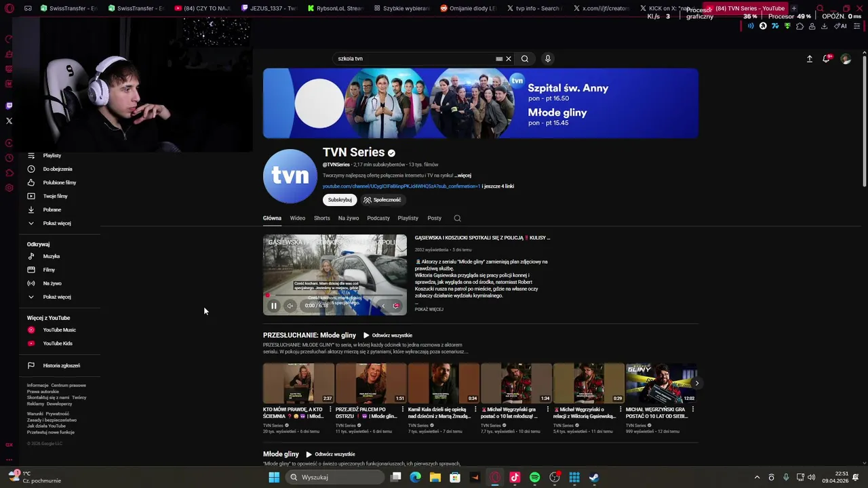This screenshot has width=868, height=488.
Task: Open File Explorer from the taskbar
Action: (435, 477)
